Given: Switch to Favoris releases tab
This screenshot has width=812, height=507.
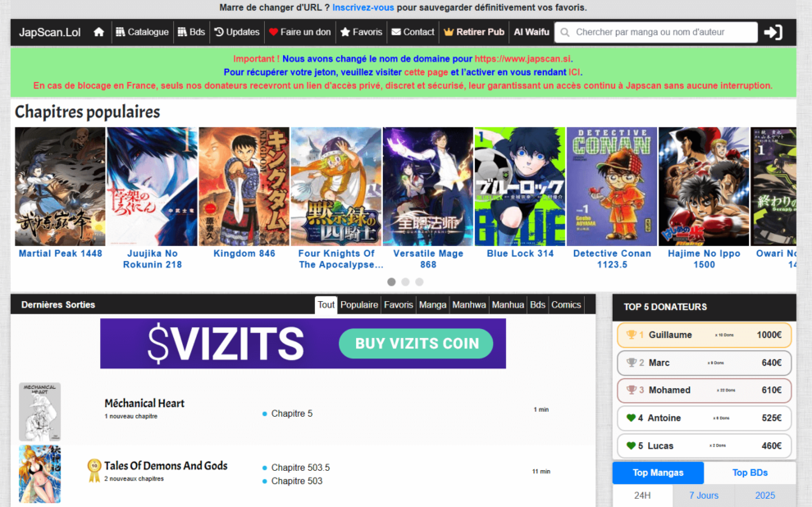Looking at the screenshot, I should (399, 305).
